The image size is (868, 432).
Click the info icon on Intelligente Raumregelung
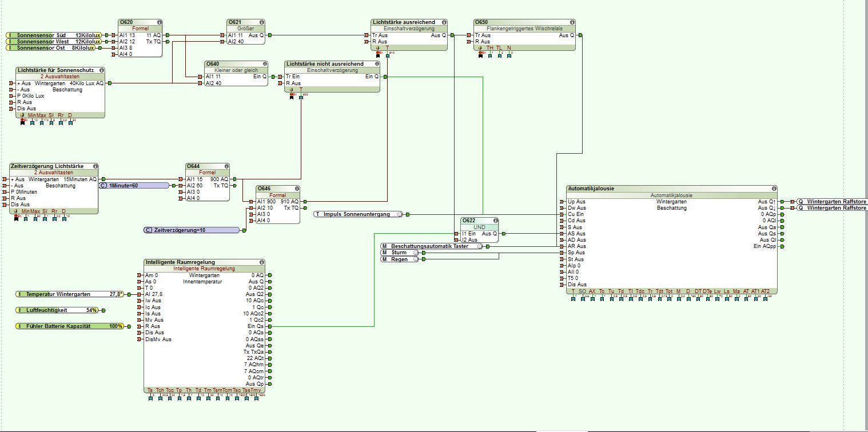pos(261,262)
